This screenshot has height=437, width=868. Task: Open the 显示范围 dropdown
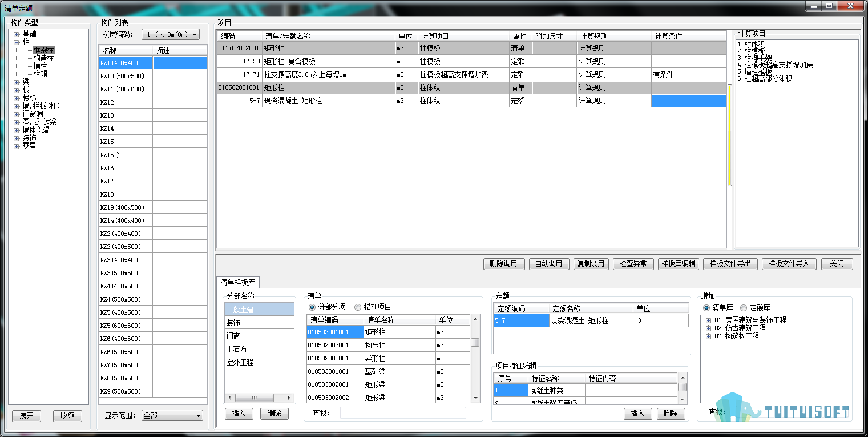point(172,415)
